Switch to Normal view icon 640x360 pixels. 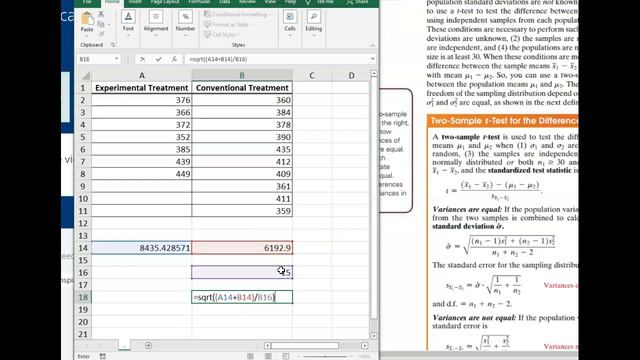point(250,356)
